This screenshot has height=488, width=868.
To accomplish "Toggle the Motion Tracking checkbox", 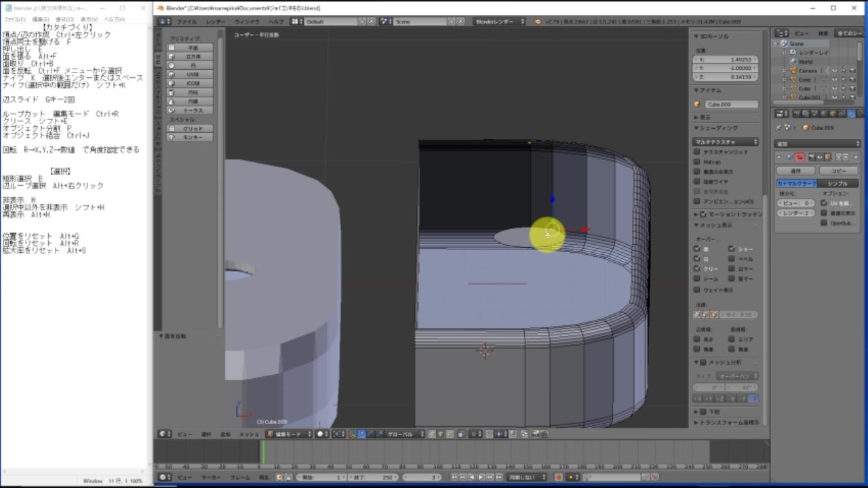I will pos(703,214).
